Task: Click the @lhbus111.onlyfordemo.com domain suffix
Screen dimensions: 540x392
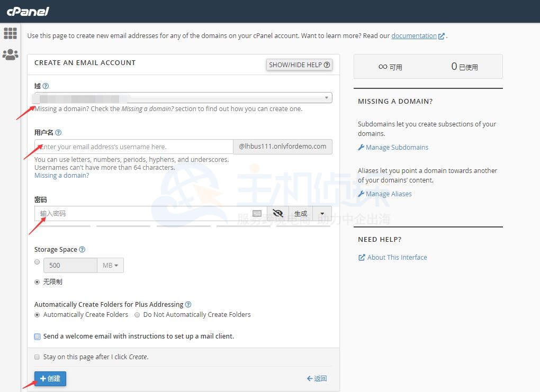Action: pyautogui.click(x=283, y=147)
